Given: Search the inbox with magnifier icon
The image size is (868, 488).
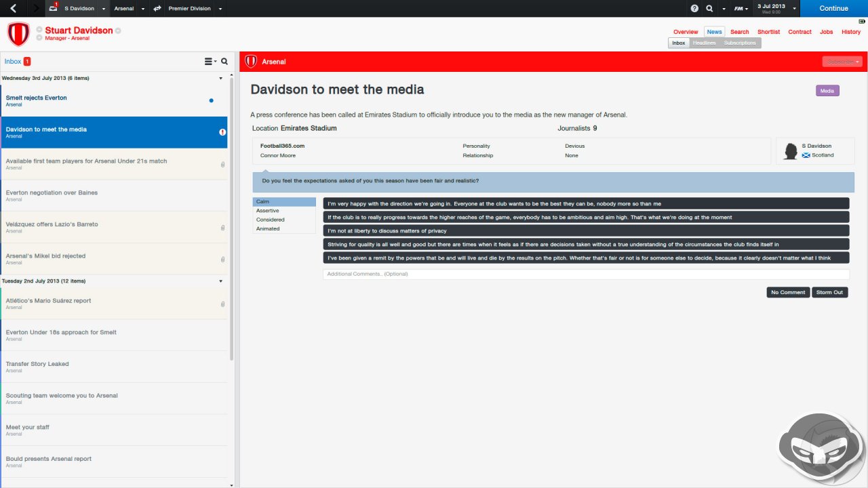Looking at the screenshot, I should point(224,62).
